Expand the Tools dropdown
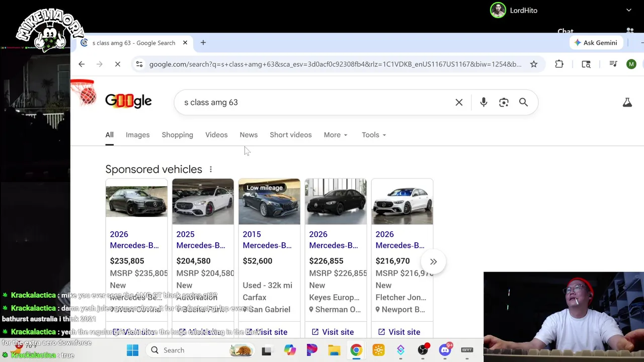 click(x=374, y=135)
